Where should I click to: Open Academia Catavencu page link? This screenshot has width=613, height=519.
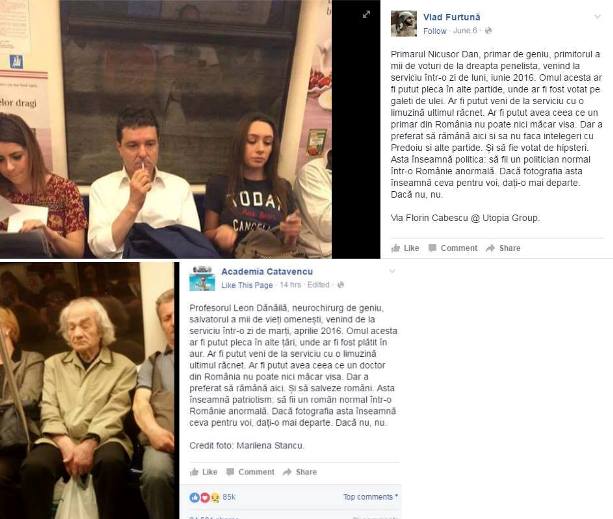tap(267, 271)
